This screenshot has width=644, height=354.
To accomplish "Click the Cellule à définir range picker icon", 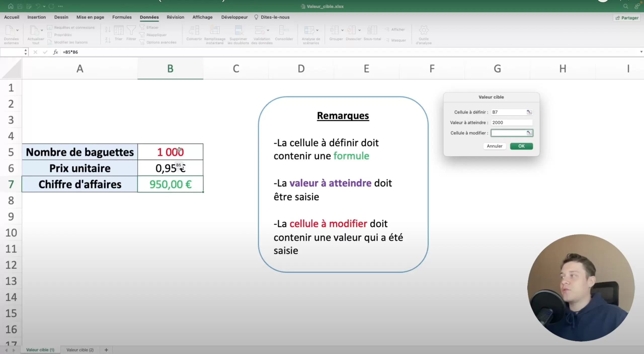I will coord(529,112).
